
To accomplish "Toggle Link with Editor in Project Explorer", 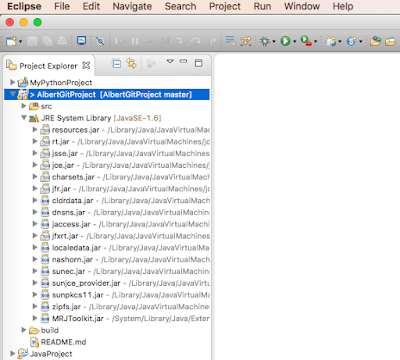I will [131, 63].
